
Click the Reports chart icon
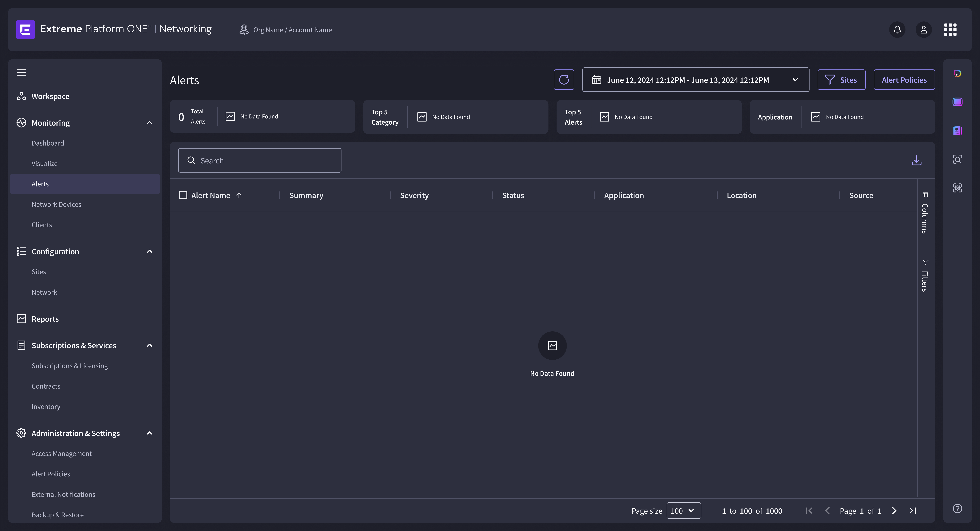point(21,319)
